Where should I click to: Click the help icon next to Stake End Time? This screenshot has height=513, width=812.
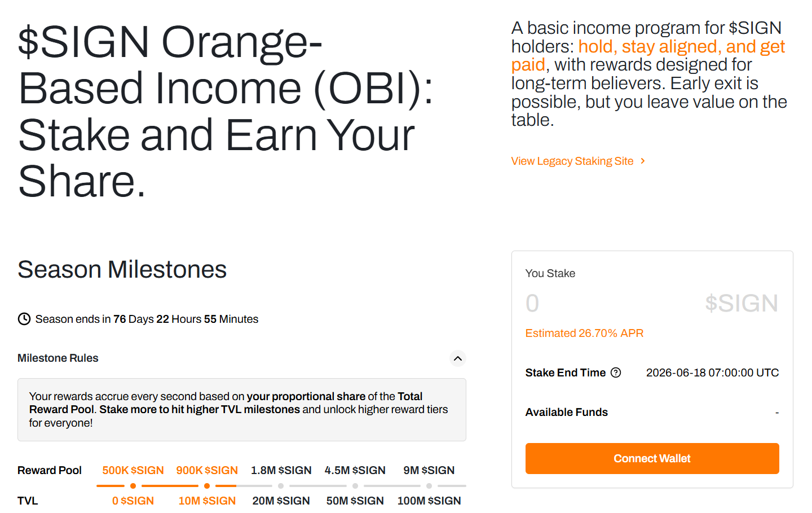[616, 372]
